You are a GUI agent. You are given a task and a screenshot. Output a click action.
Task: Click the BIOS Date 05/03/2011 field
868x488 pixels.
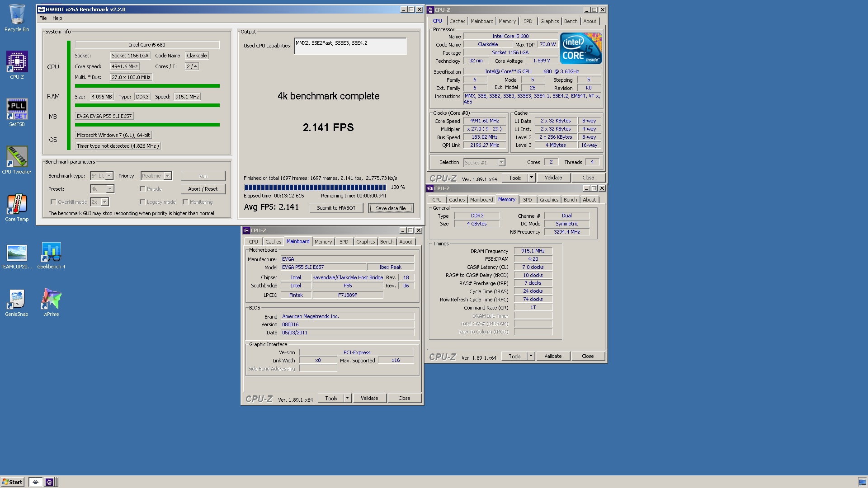pyautogui.click(x=347, y=333)
